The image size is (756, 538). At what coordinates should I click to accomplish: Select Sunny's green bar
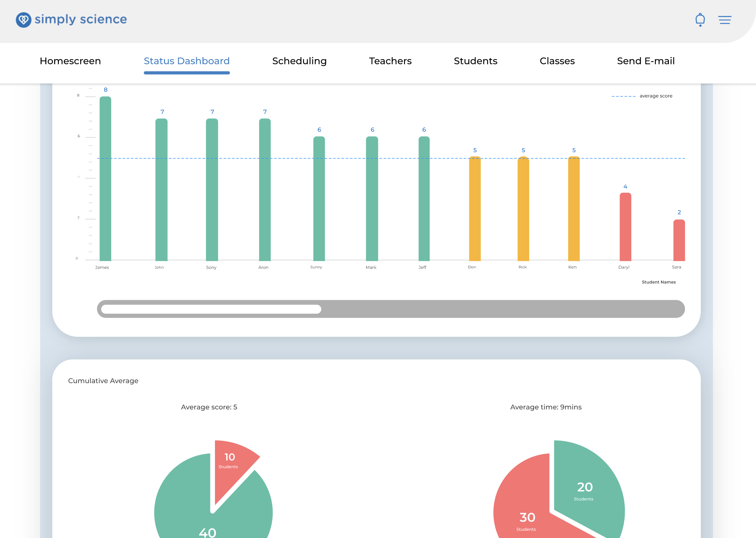(319, 199)
